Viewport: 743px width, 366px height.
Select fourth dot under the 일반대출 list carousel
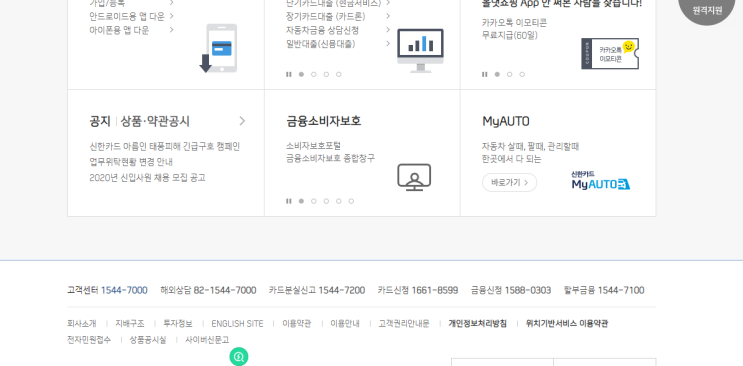pyautogui.click(x=339, y=74)
